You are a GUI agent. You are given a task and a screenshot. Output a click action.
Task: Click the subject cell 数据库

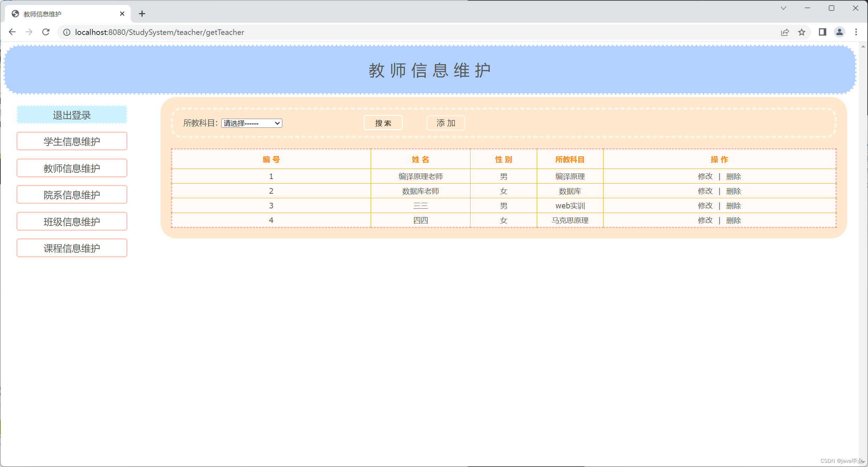coord(570,191)
